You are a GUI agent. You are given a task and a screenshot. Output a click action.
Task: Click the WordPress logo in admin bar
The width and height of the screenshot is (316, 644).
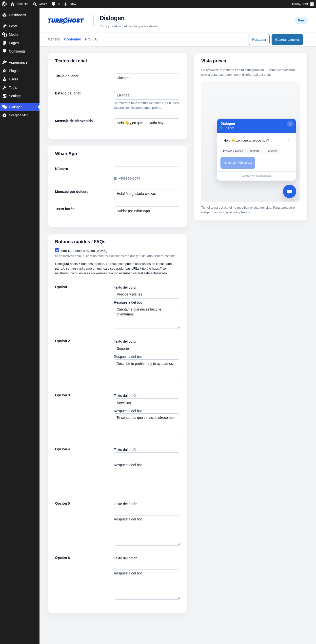(x=4, y=4)
